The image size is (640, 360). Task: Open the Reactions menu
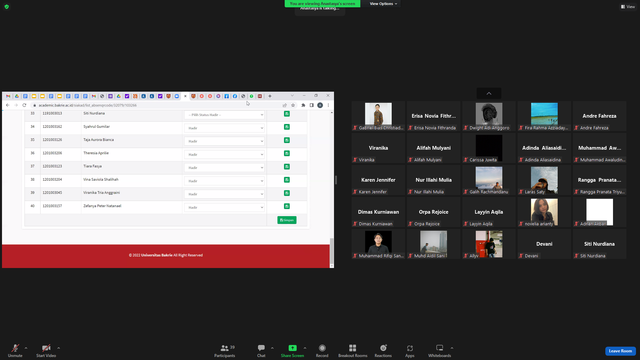click(x=383, y=350)
